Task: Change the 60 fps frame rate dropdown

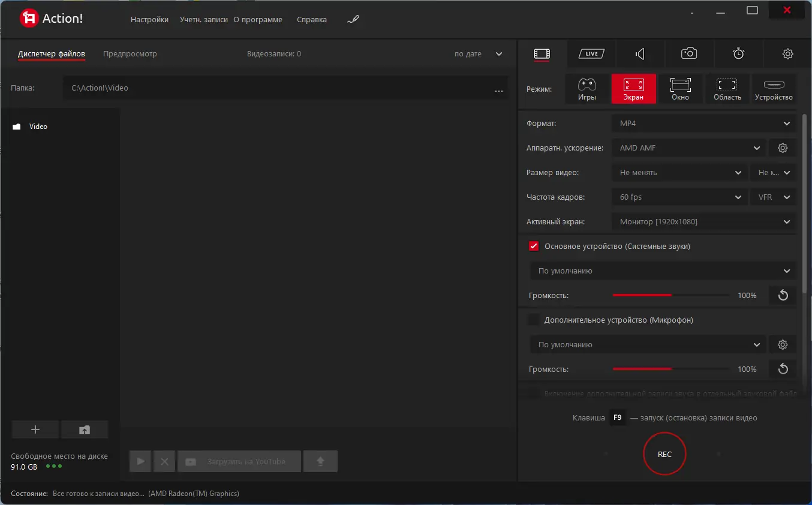Action: pos(680,197)
